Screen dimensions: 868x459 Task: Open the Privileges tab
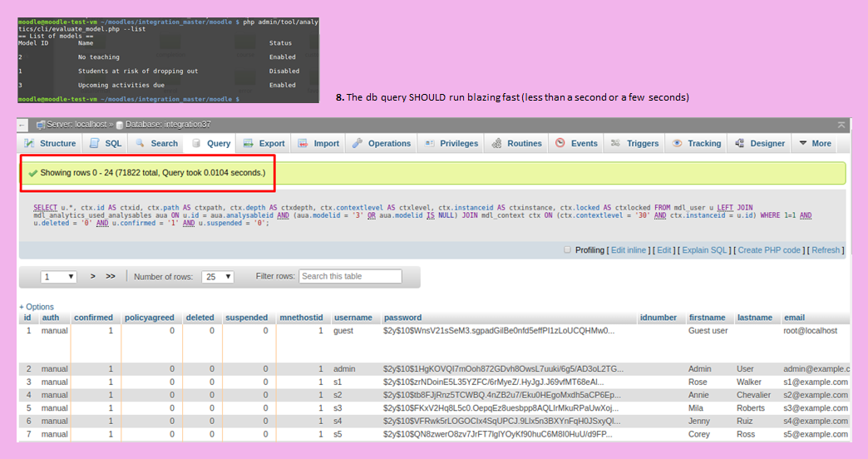pyautogui.click(x=451, y=143)
